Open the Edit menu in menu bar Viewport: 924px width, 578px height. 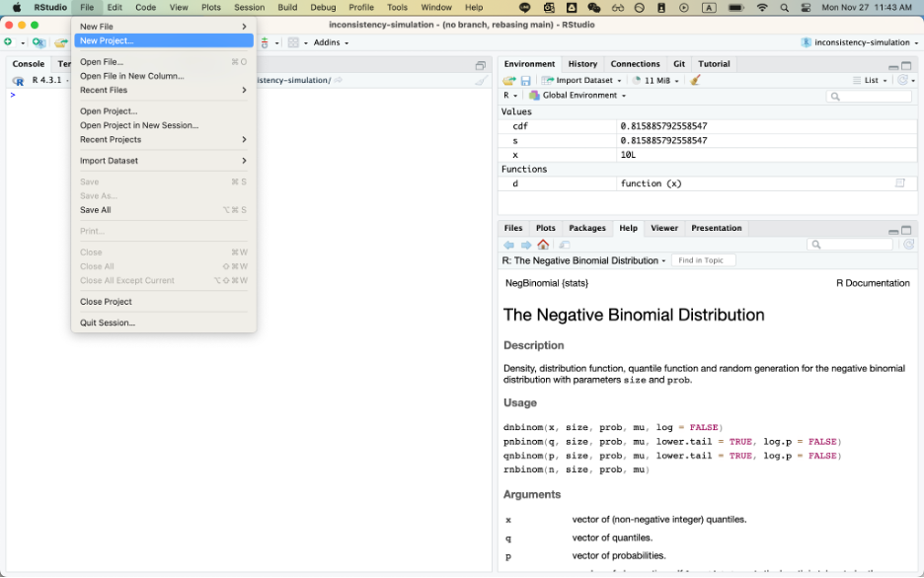tap(115, 8)
